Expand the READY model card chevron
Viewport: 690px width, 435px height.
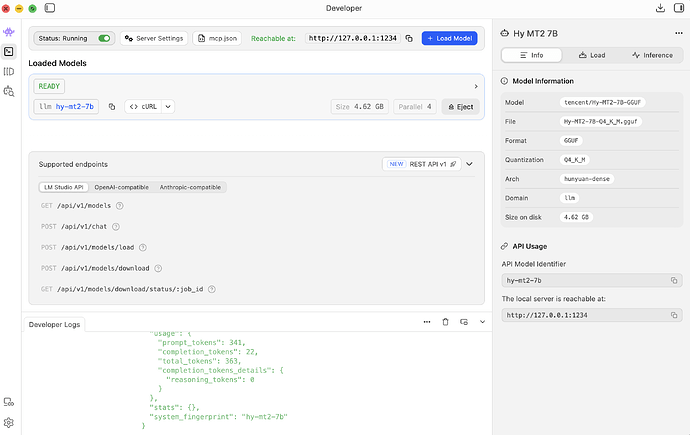click(x=476, y=86)
